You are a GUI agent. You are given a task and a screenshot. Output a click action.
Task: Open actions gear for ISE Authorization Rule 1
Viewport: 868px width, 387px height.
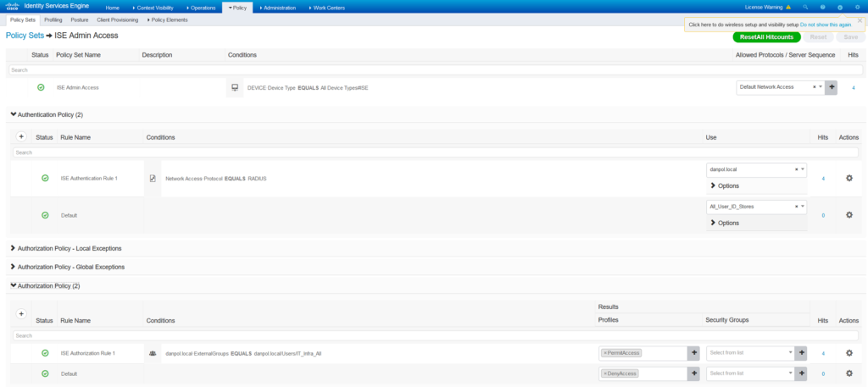[849, 353]
